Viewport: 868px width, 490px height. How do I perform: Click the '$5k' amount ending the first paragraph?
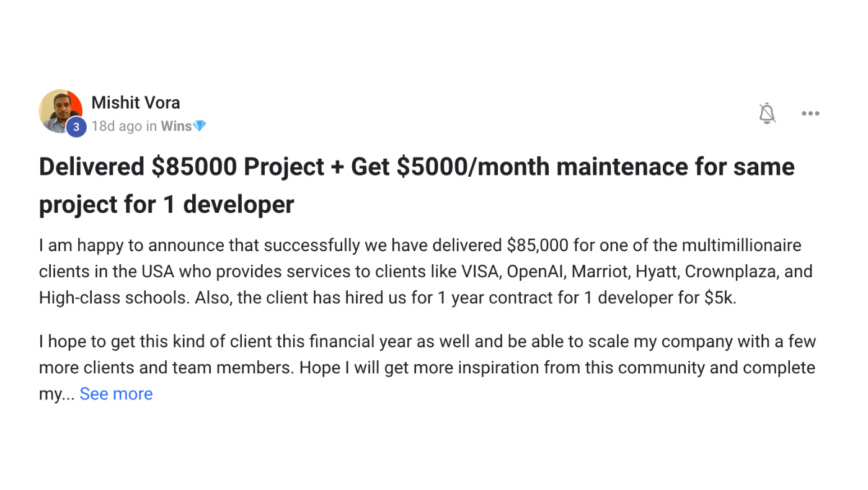pyautogui.click(x=720, y=298)
